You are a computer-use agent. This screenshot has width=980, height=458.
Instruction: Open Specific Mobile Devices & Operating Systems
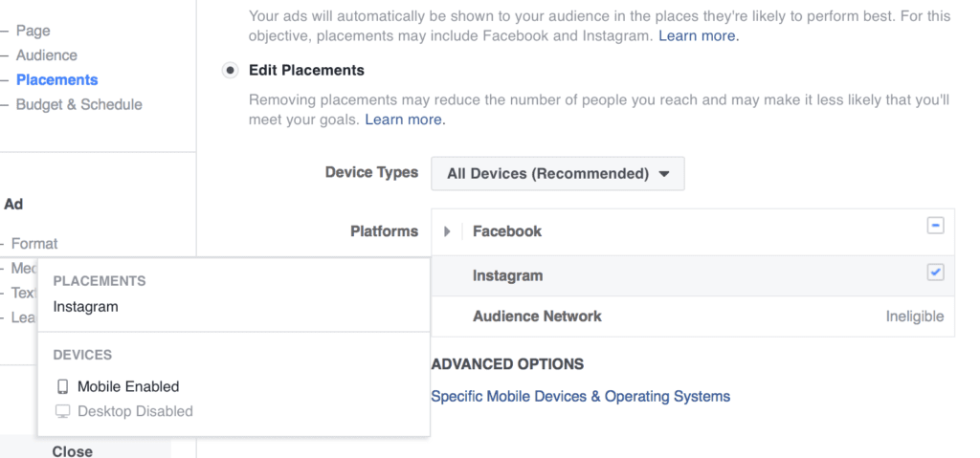click(x=581, y=396)
